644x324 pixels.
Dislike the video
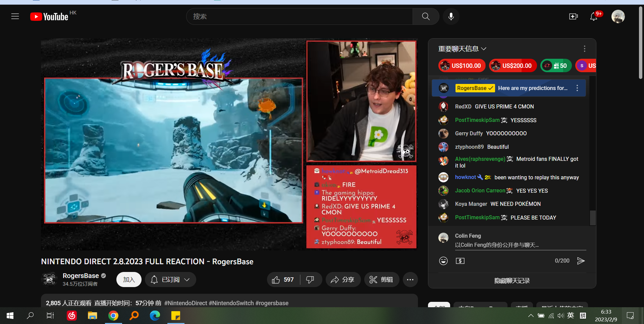310,280
